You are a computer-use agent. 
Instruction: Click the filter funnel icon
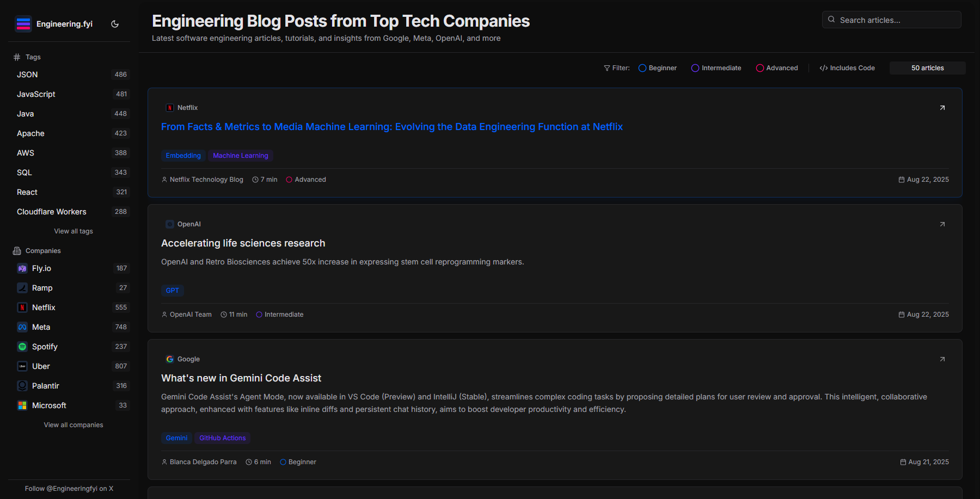click(607, 68)
